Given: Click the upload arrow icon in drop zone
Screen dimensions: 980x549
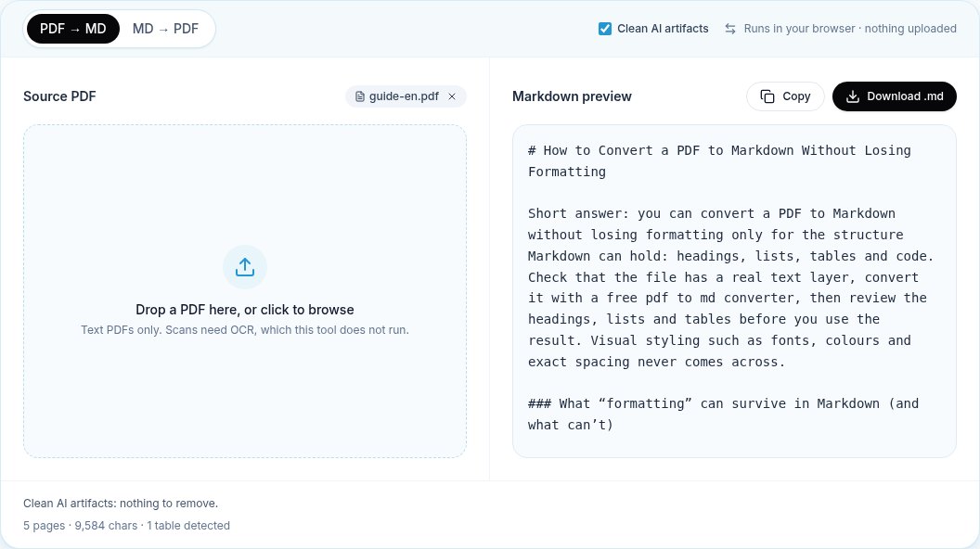Looking at the screenshot, I should click(245, 267).
